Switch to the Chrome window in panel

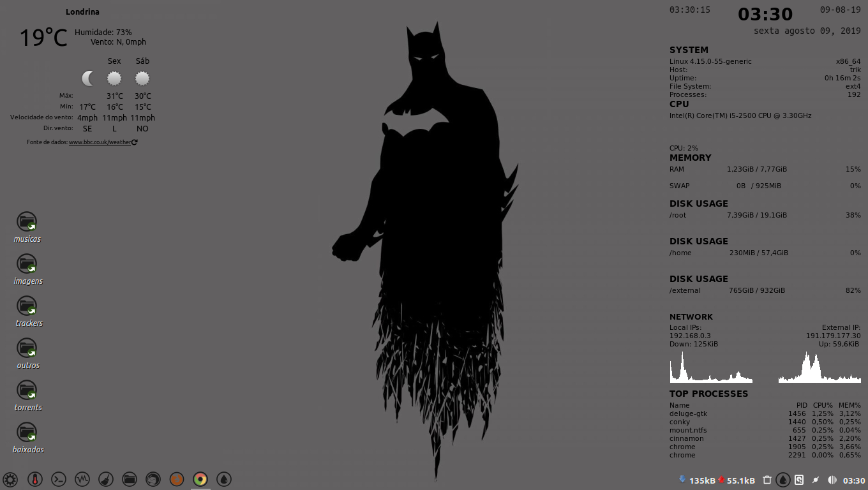[x=200, y=479]
